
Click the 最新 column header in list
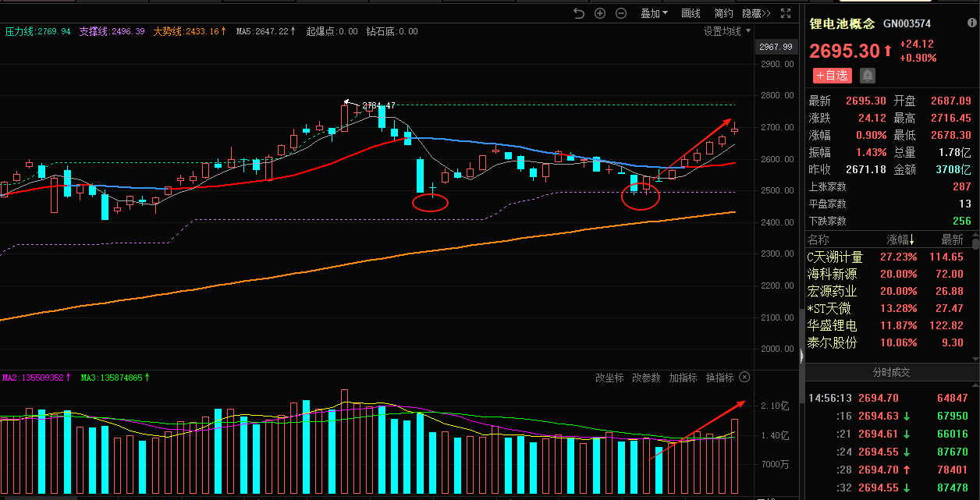pos(953,239)
